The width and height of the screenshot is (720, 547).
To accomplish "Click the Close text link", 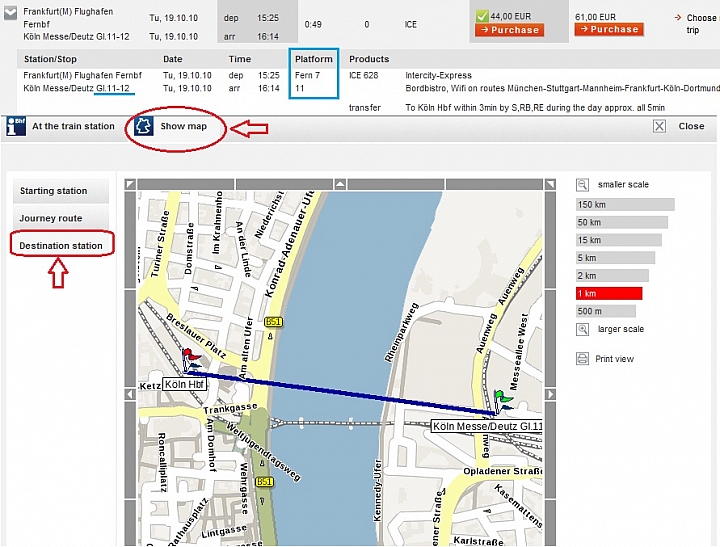I will (691, 126).
